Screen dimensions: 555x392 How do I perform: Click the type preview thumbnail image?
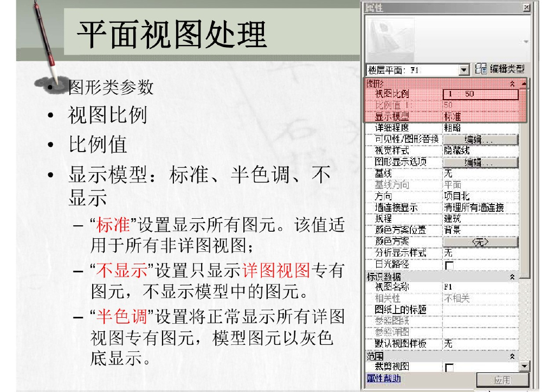pyautogui.click(x=391, y=40)
